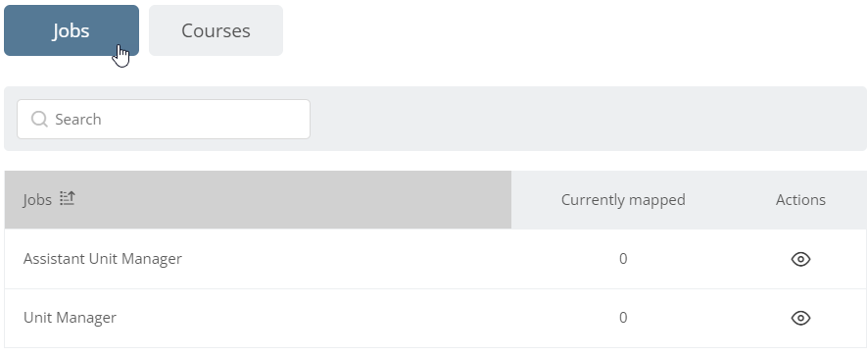The image size is (868, 357).
Task: Click mapped count for Assistant Unit Manager
Action: [x=623, y=259]
